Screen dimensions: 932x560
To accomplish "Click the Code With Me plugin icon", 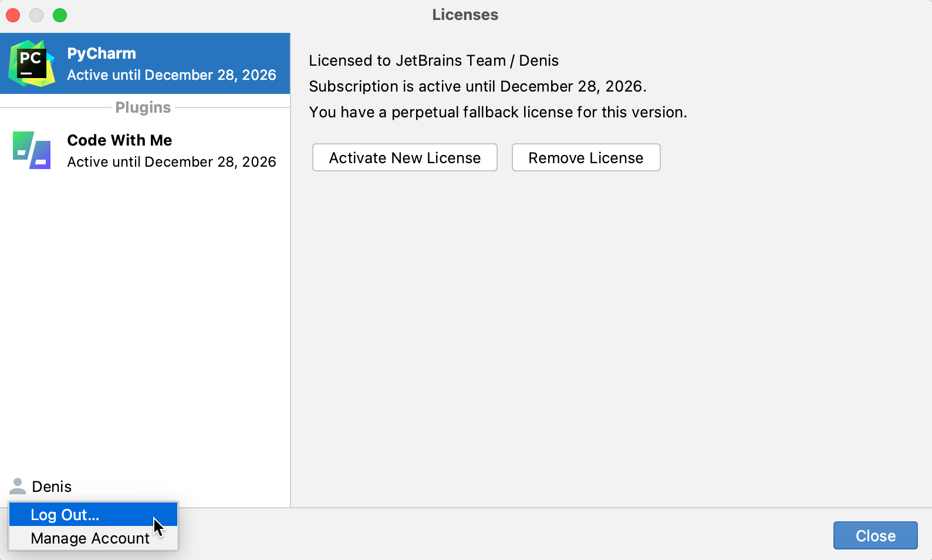I will [x=32, y=150].
